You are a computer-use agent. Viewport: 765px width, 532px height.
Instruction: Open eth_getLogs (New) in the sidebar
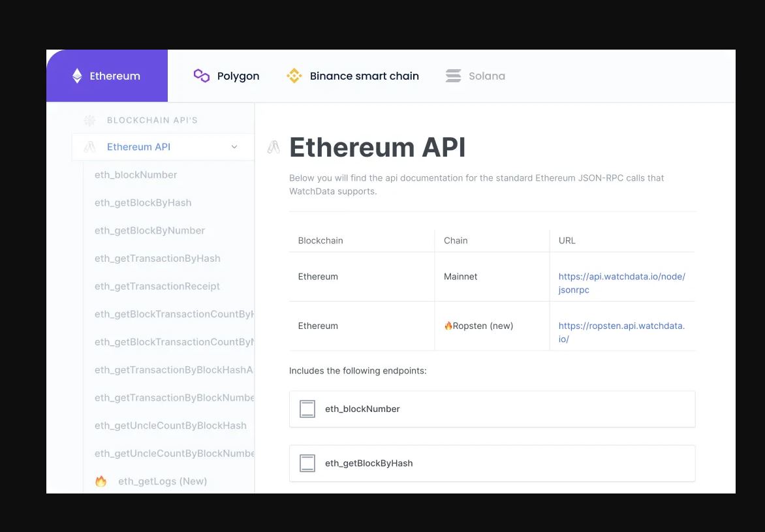163,481
